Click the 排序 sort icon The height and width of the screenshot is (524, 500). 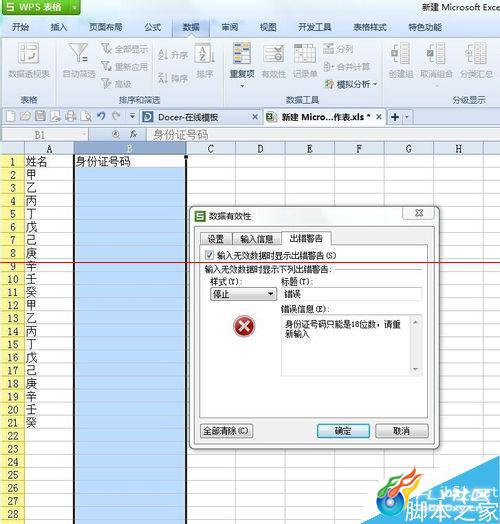pos(204,53)
